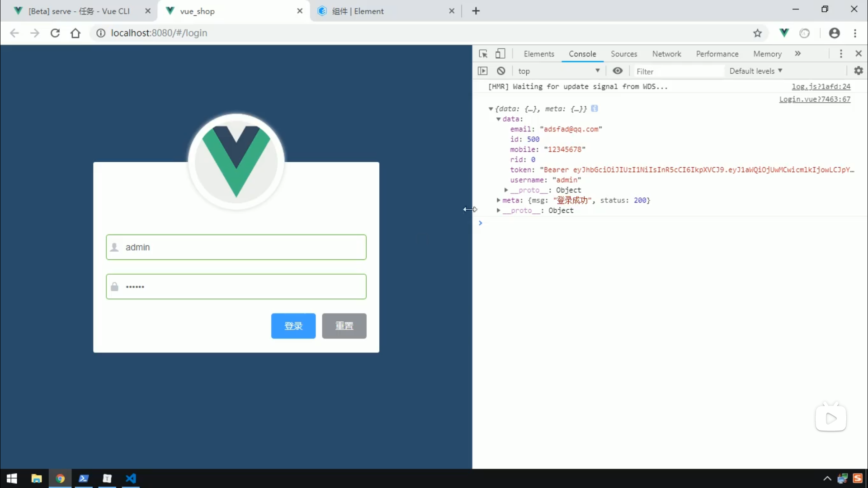Click the id value 500
This screenshot has width=868, height=488.
tap(533, 140)
